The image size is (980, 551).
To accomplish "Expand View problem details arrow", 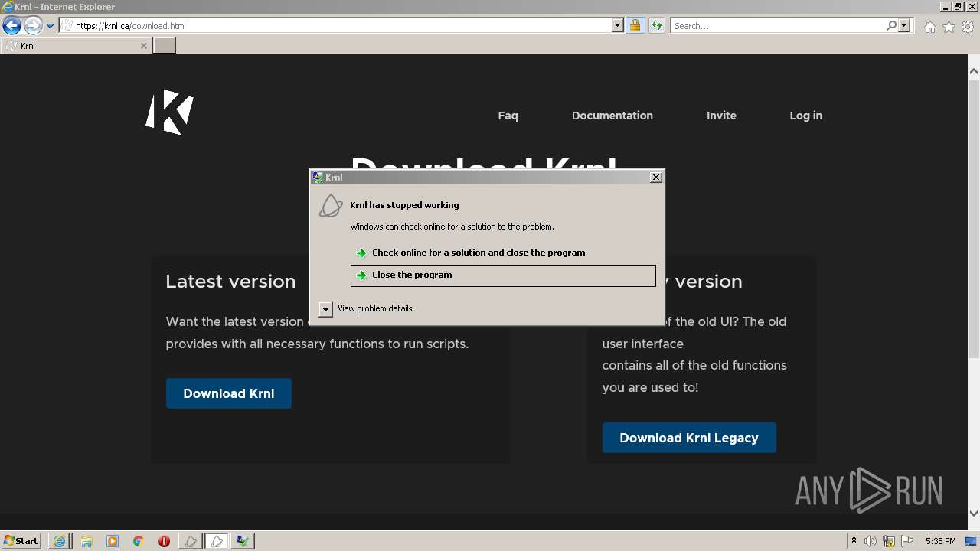I will [325, 309].
